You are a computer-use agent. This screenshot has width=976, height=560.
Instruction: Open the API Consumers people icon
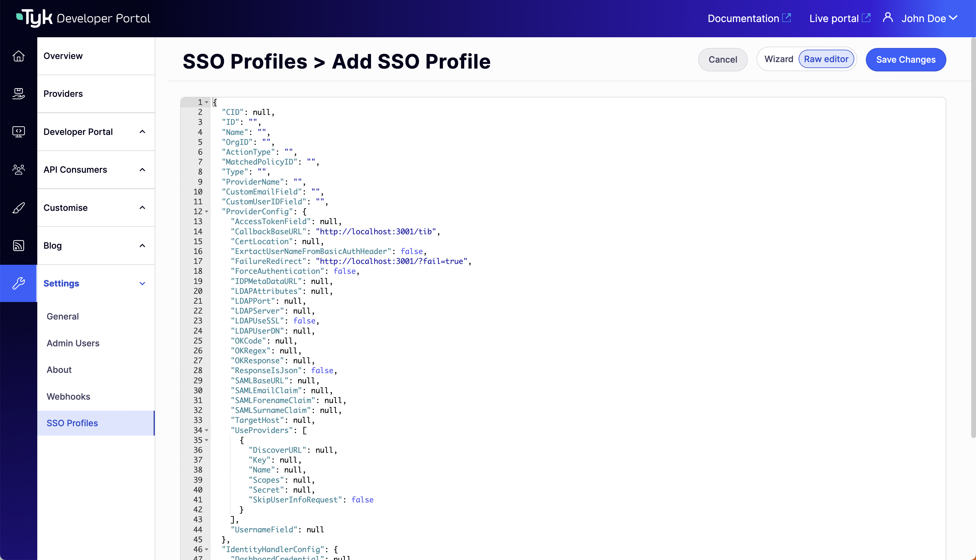(18, 170)
